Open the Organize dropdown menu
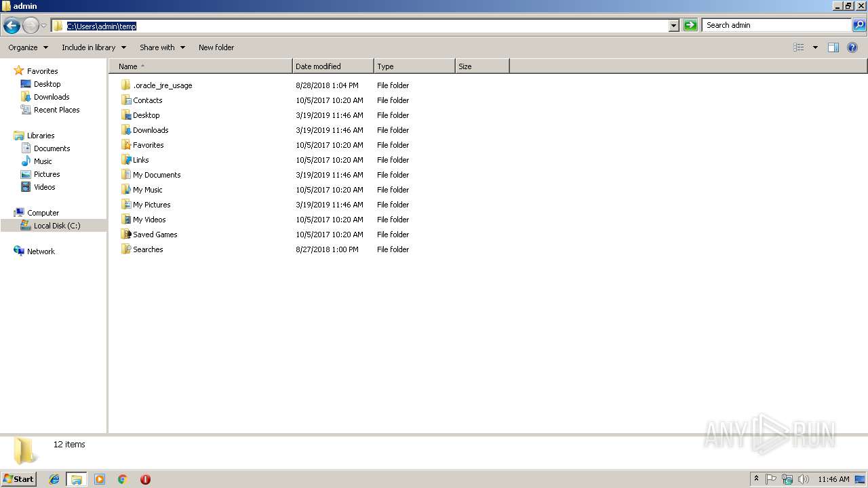This screenshot has height=488, width=868. pos(28,47)
